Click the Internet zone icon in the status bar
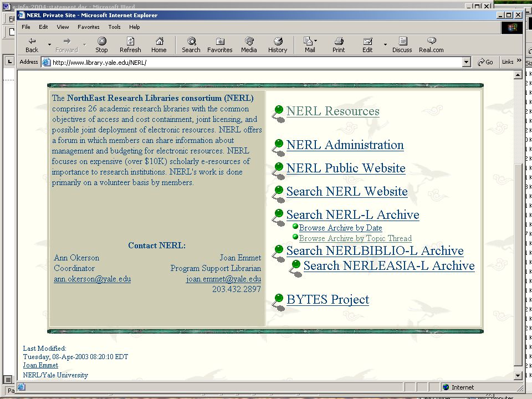 click(x=446, y=387)
